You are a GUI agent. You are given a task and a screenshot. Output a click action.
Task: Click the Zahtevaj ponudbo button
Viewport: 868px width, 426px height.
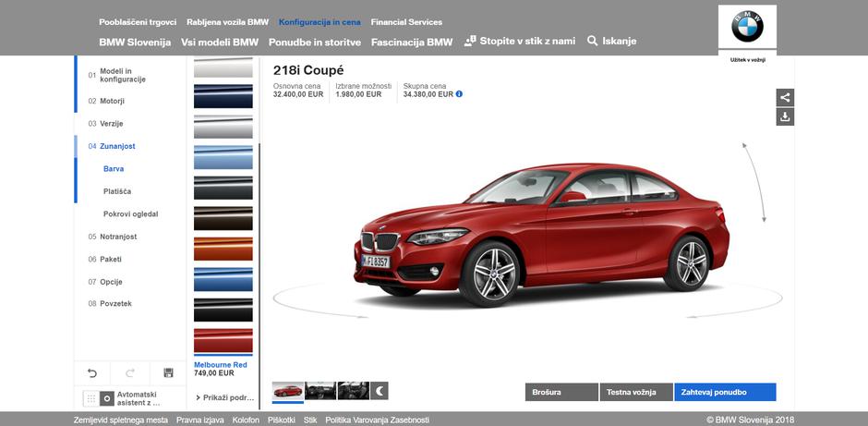pyautogui.click(x=725, y=392)
